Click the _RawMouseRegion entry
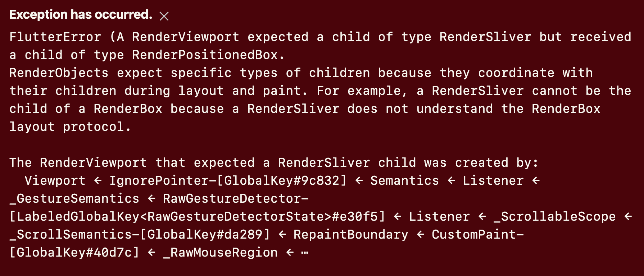 (220, 252)
